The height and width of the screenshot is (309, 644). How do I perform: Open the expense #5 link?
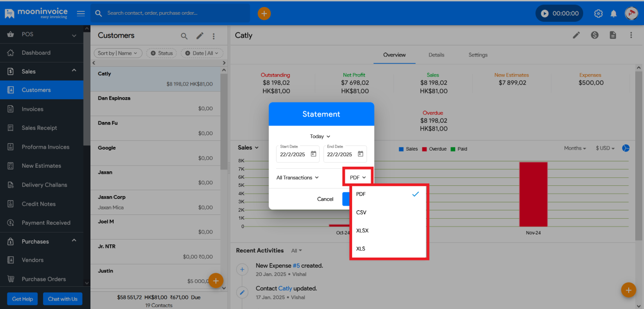296,266
